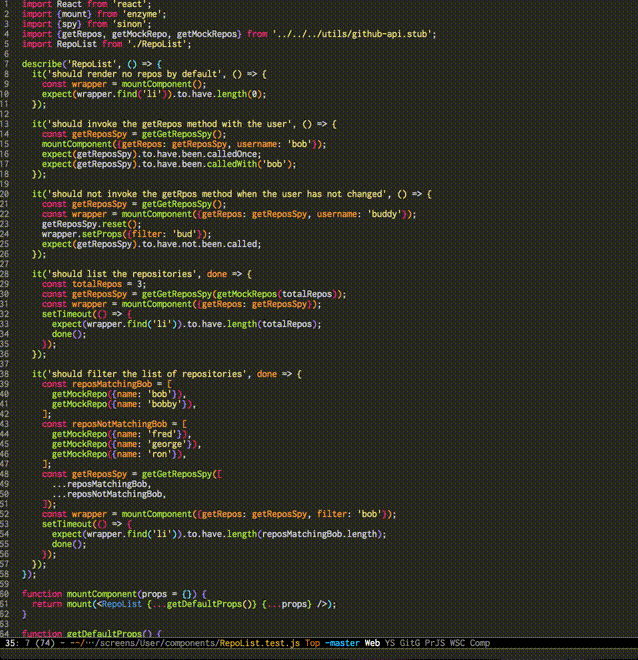638x660 pixels.
Task: Click the WSC minor mode indicator
Action: [x=458, y=642]
